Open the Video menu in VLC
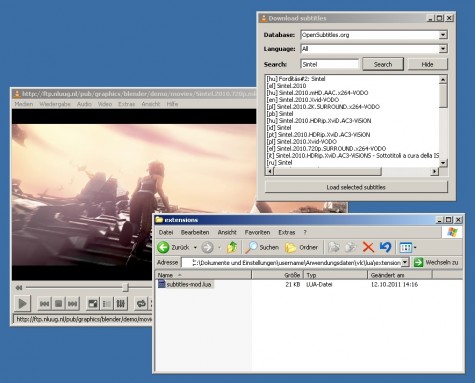 click(105, 104)
